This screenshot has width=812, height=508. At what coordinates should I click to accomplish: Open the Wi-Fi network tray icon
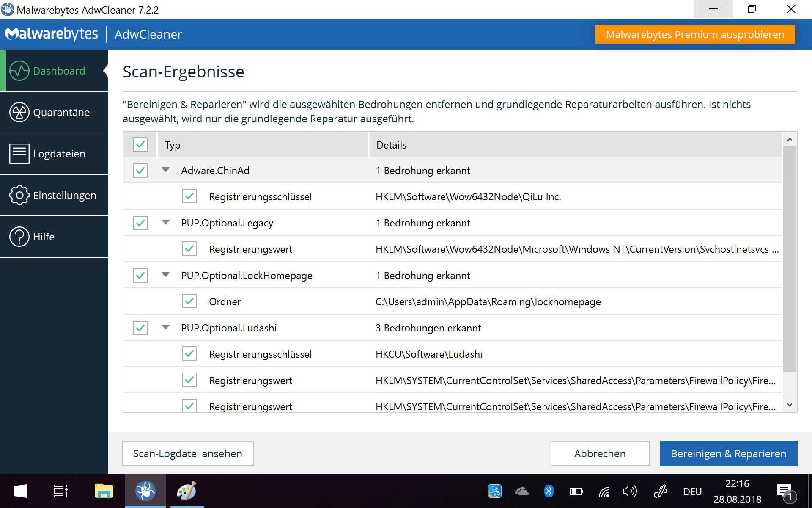coord(604,491)
